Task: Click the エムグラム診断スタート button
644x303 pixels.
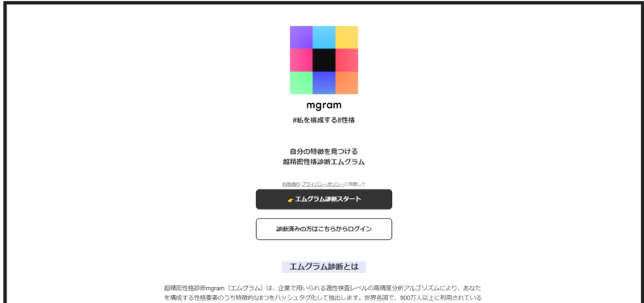Action: [x=324, y=199]
